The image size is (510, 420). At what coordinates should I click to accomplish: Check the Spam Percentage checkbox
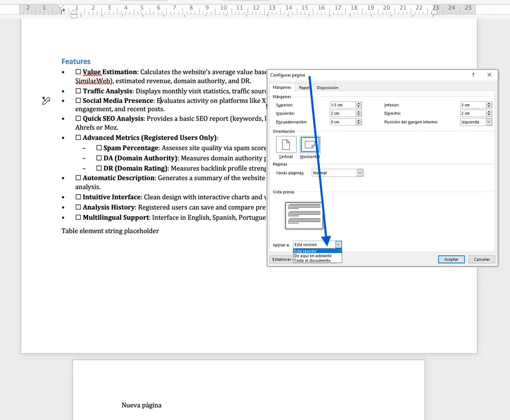99,148
